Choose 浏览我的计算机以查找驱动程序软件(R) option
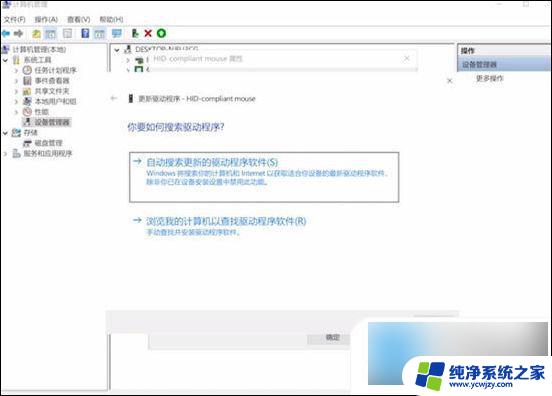552x396 pixels. [x=219, y=226]
